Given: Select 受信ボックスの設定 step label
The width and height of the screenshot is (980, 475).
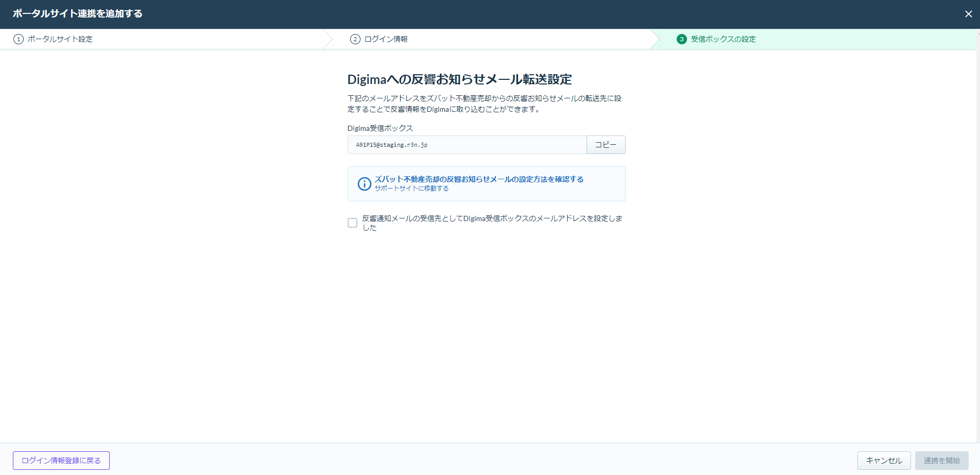Looking at the screenshot, I should (723, 39).
